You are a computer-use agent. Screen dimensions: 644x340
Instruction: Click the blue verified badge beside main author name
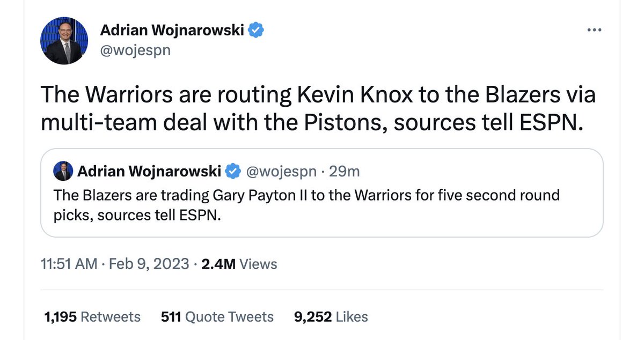click(256, 31)
